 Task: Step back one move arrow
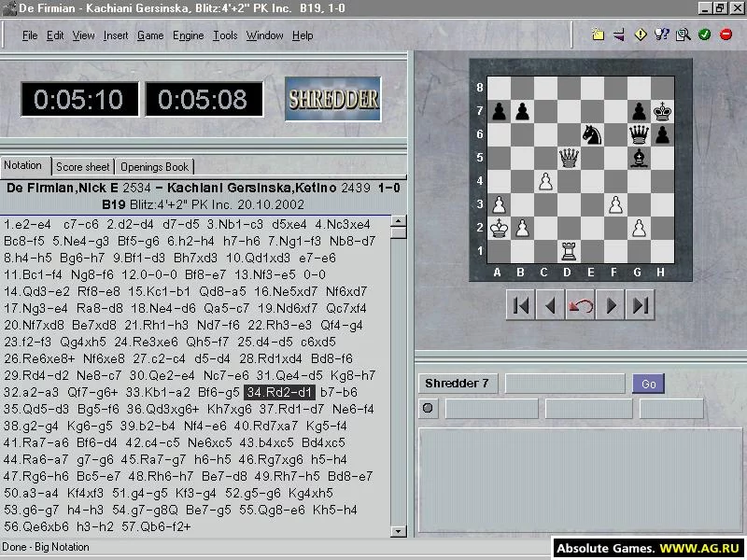point(550,305)
